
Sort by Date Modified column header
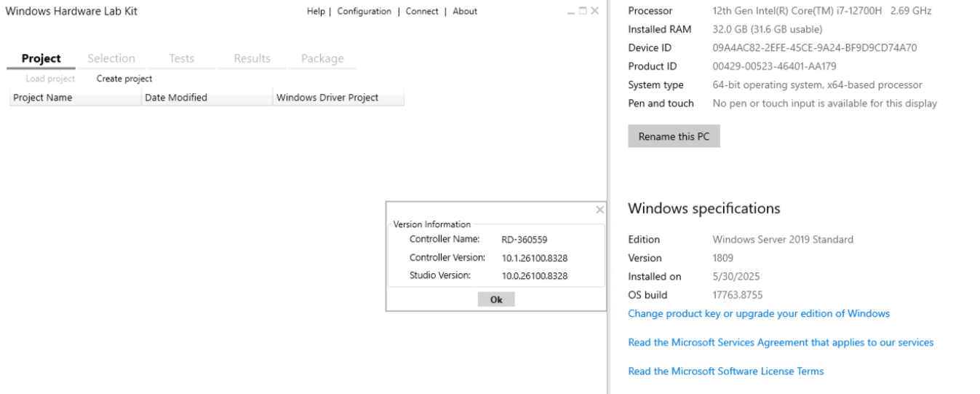click(207, 98)
